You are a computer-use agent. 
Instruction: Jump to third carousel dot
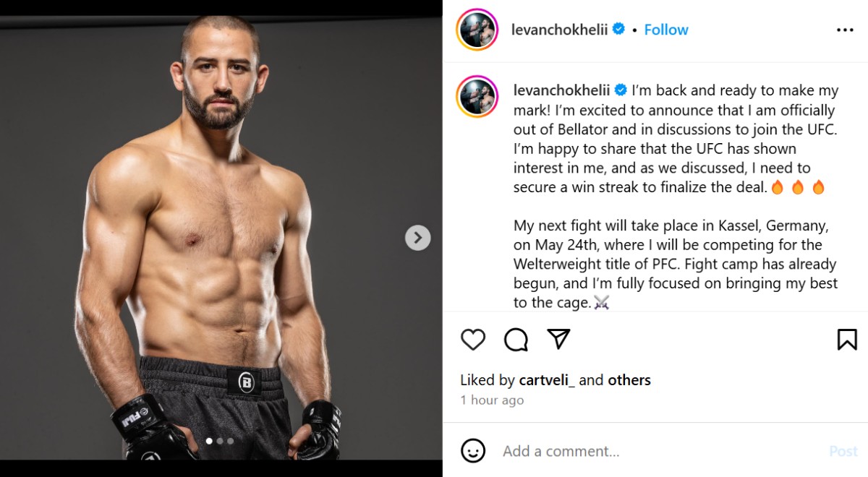coord(231,441)
